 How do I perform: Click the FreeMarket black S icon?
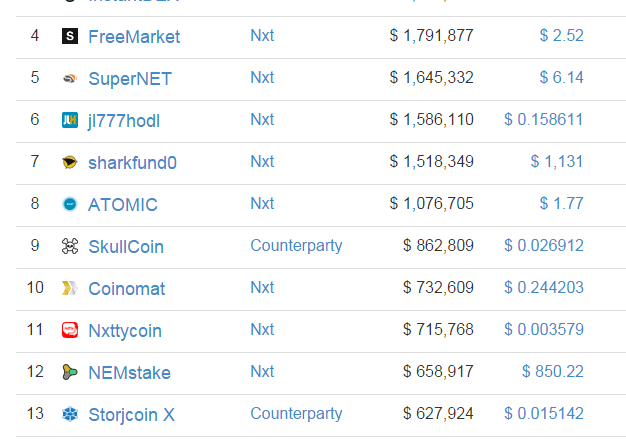[70, 36]
